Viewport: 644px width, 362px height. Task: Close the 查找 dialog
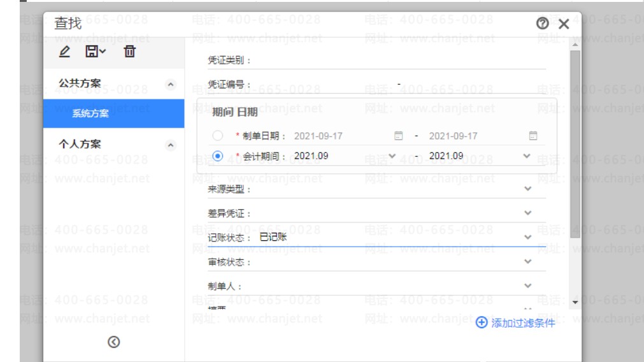tap(564, 24)
